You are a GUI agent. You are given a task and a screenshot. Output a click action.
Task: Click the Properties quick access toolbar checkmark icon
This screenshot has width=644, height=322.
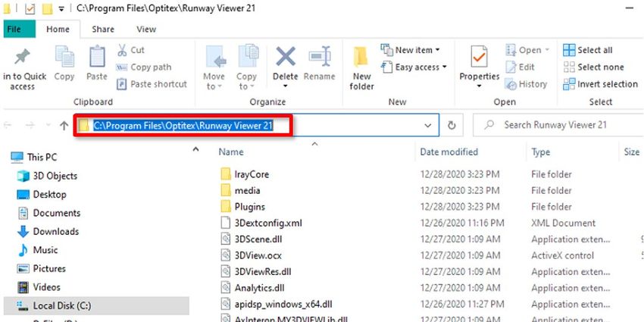point(30,8)
